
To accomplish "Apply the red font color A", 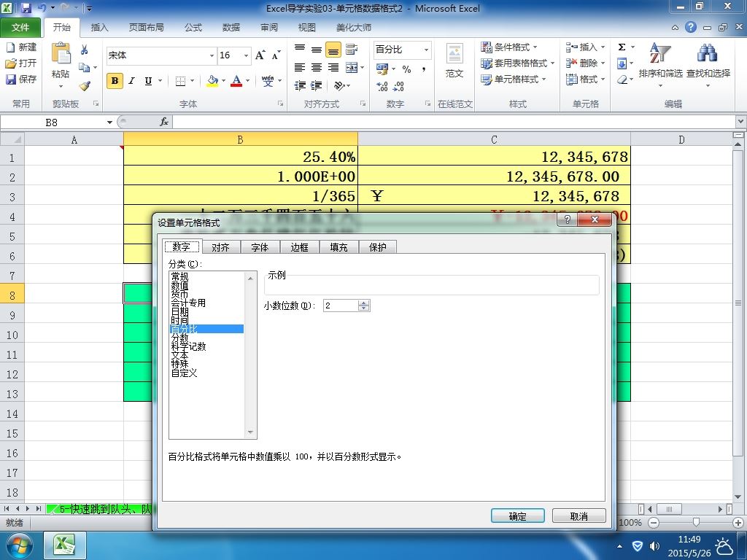I will (x=236, y=81).
